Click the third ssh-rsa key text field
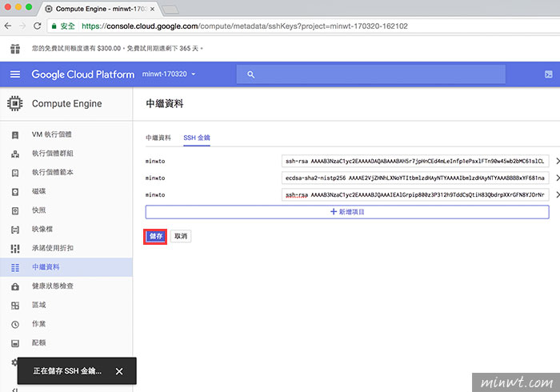 tap(415, 194)
